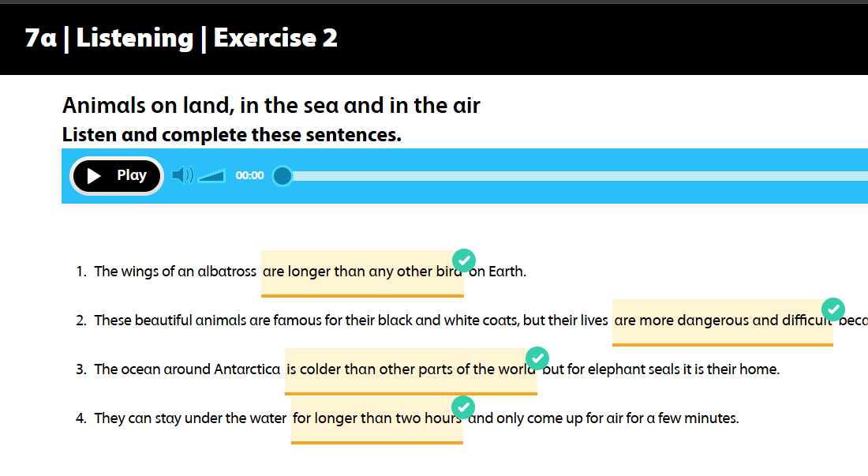Click the green checkmark on sentence 1
Screen dimensions: 868x476
click(x=464, y=260)
